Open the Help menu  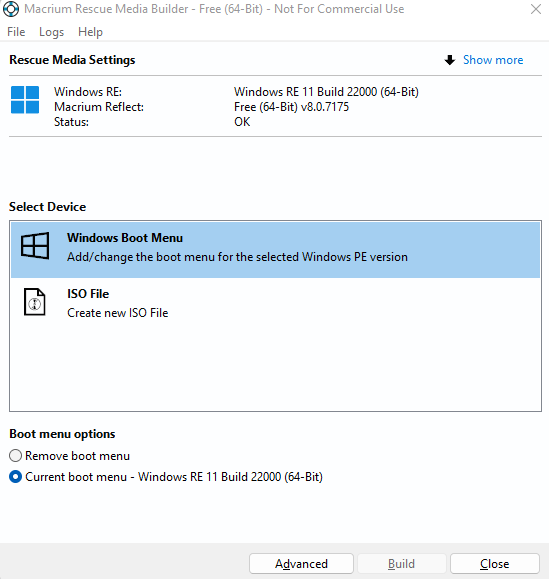(x=90, y=32)
